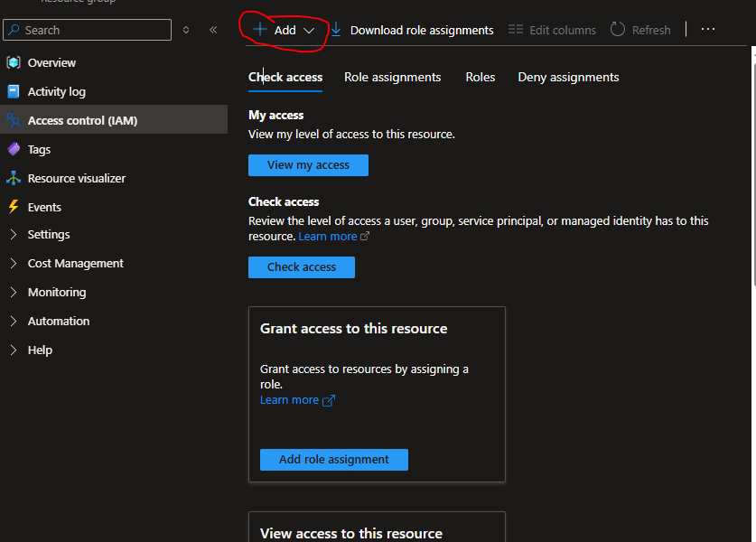Click the Overview cube icon

tap(14, 62)
